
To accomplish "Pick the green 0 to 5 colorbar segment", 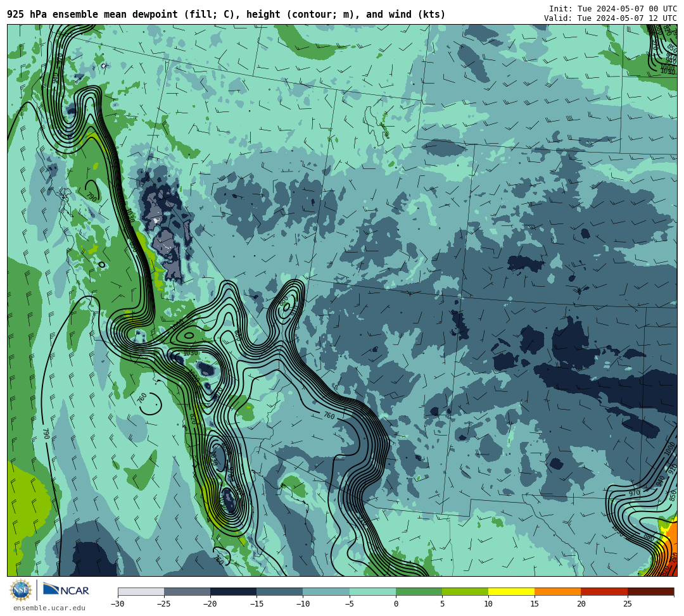I will (419, 591).
